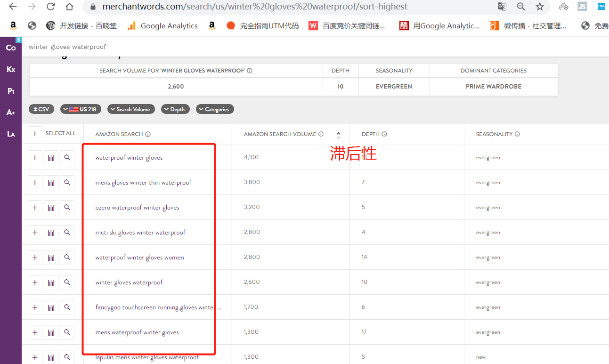Open the translate page icon in address bar

click(502, 7)
